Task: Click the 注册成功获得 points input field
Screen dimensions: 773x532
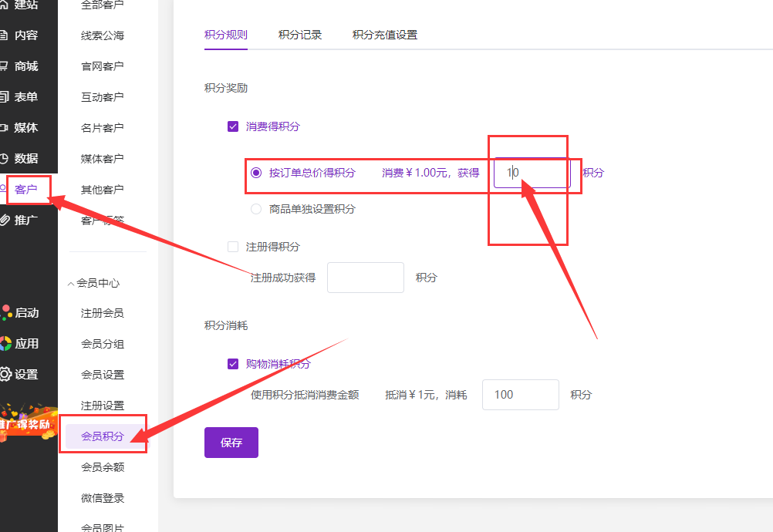Action: (366, 278)
